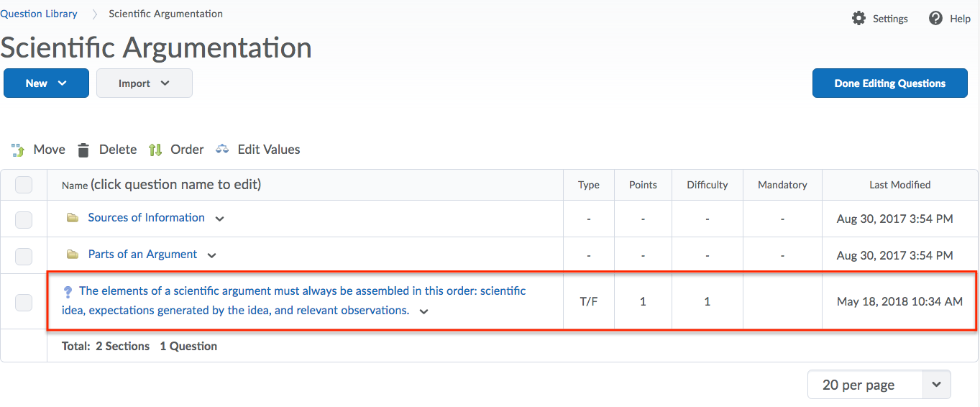Click the Help question mark icon
Image resolution: width=980 pixels, height=407 pixels.
click(x=935, y=18)
